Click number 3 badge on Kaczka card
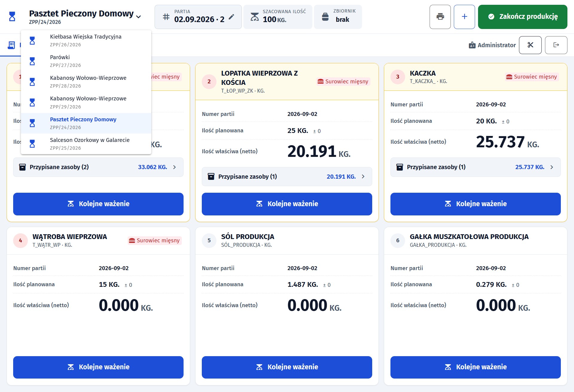Screen dimensions: 574x392 398,77
